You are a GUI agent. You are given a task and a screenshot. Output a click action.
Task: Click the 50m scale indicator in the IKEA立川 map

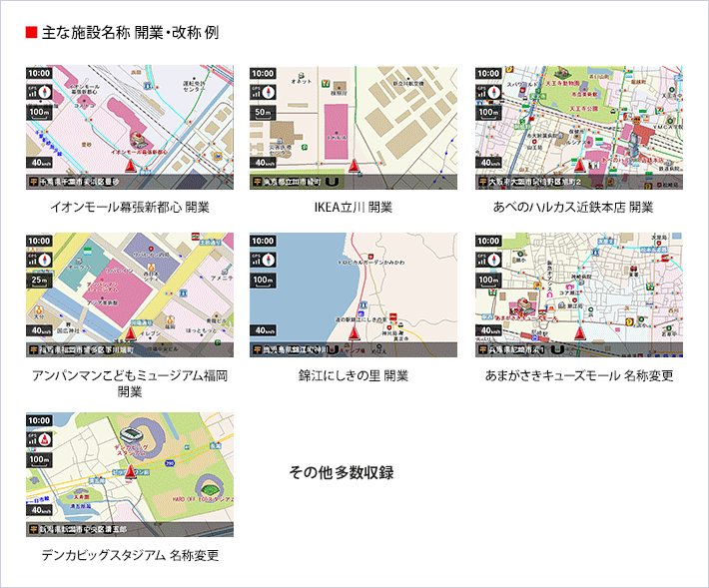coord(263,113)
